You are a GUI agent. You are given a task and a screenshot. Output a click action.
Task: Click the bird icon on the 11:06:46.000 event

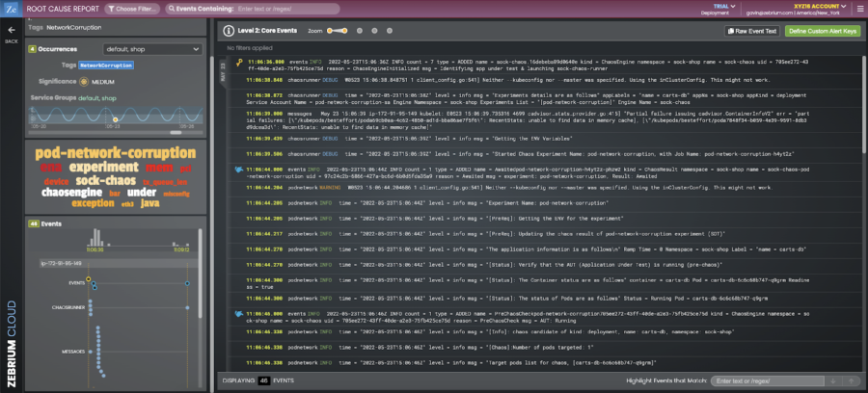(239, 313)
